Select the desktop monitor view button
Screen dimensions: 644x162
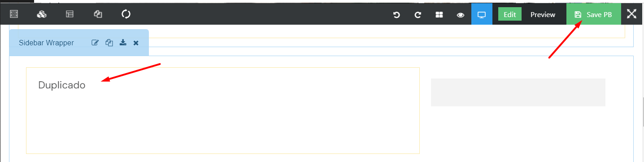[x=482, y=14]
